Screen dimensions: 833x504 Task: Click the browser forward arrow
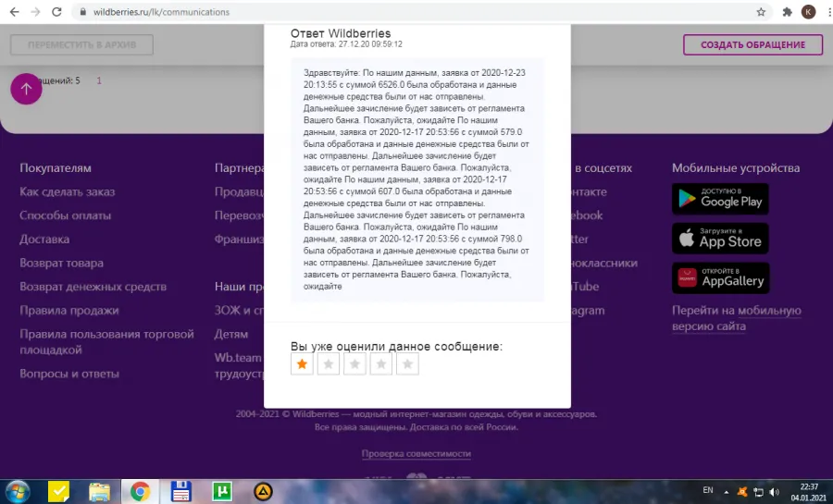(35, 12)
